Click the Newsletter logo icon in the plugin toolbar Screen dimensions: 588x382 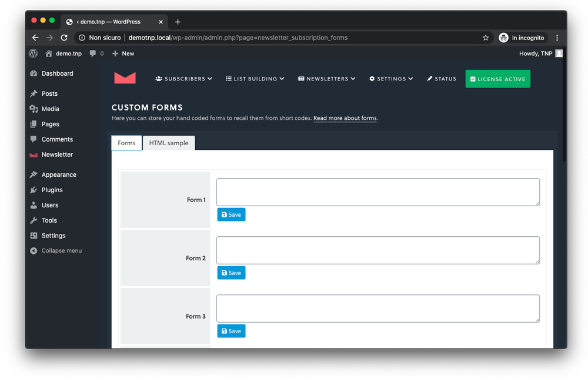[x=125, y=78]
